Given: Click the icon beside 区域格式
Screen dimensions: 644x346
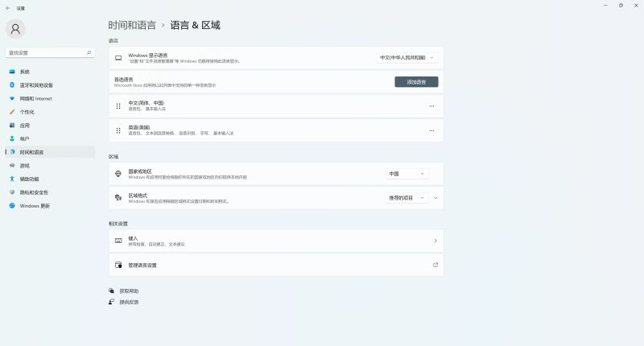Looking at the screenshot, I should click(x=118, y=198).
